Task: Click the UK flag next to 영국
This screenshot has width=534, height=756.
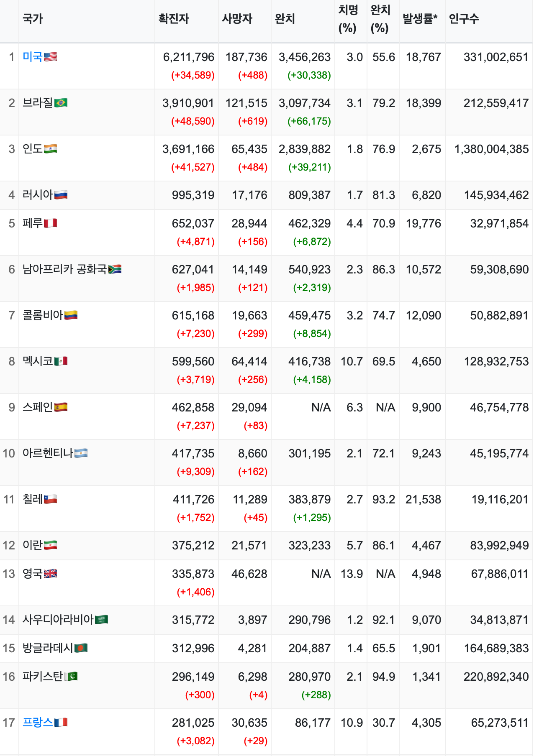Action: point(50,573)
